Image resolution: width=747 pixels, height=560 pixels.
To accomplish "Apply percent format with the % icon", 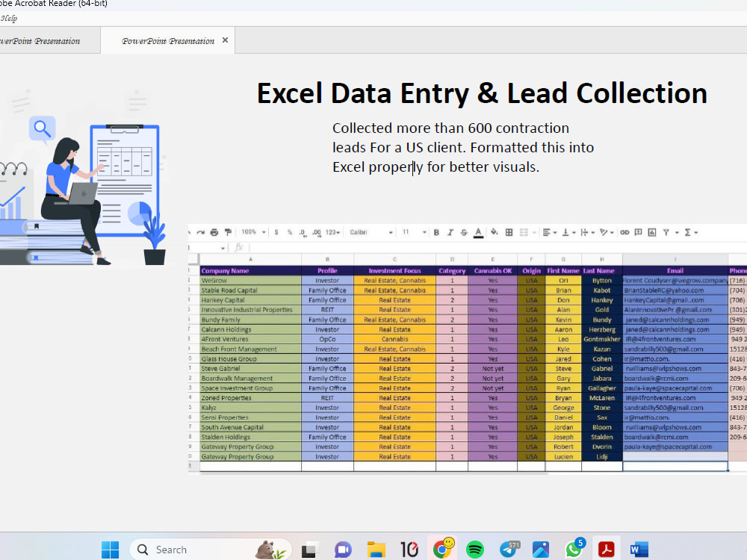I will [x=290, y=232].
